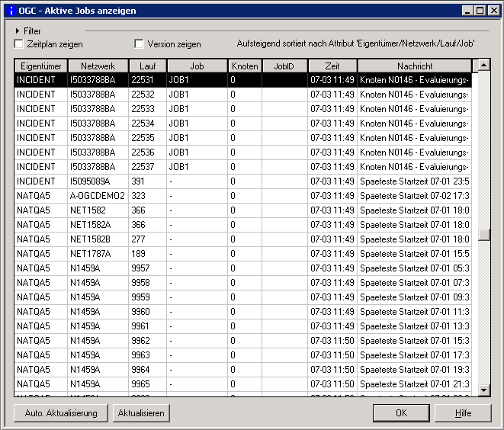Select the row with Lauf 9962
Image resolution: width=504 pixels, height=430 pixels.
click(243, 340)
